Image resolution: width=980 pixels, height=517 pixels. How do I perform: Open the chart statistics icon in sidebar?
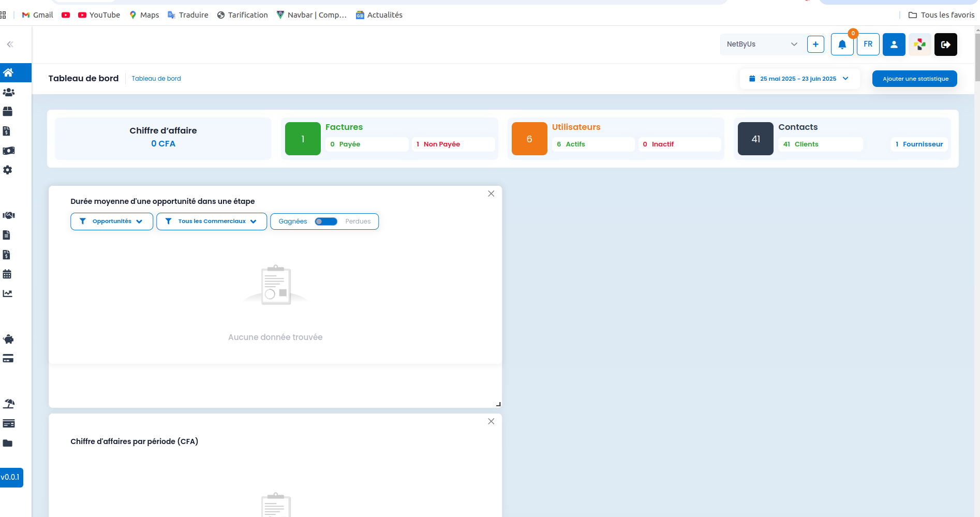(x=8, y=293)
